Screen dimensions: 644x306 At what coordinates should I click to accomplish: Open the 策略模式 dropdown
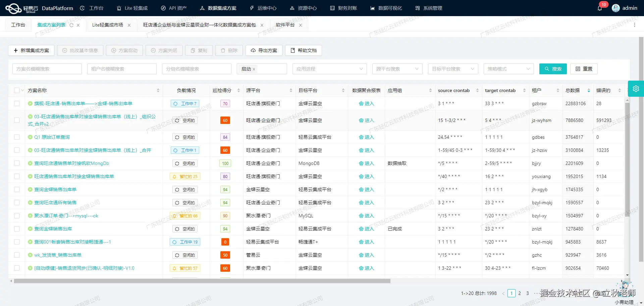click(508, 69)
